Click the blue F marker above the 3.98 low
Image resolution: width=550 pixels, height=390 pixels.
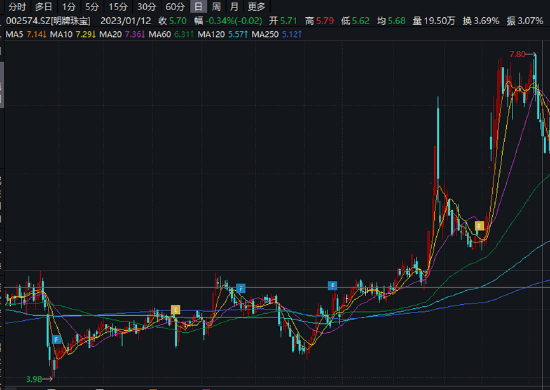(56, 339)
